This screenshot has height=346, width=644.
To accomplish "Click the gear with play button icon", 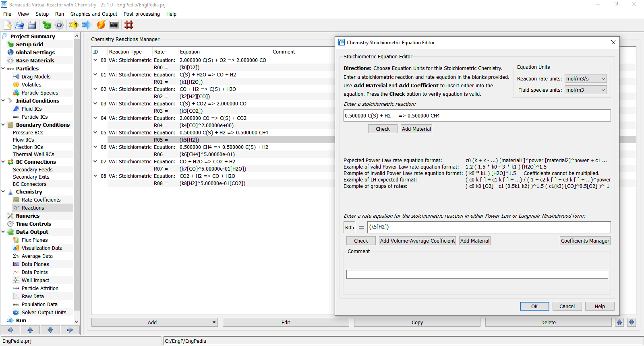I will pos(59,25).
